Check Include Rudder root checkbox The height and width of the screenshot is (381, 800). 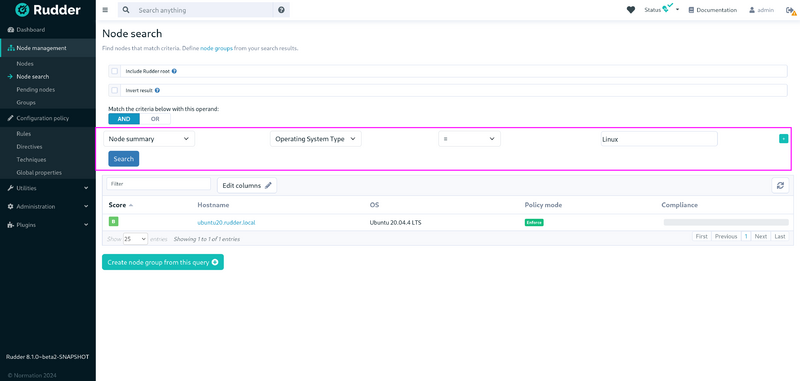pos(115,71)
